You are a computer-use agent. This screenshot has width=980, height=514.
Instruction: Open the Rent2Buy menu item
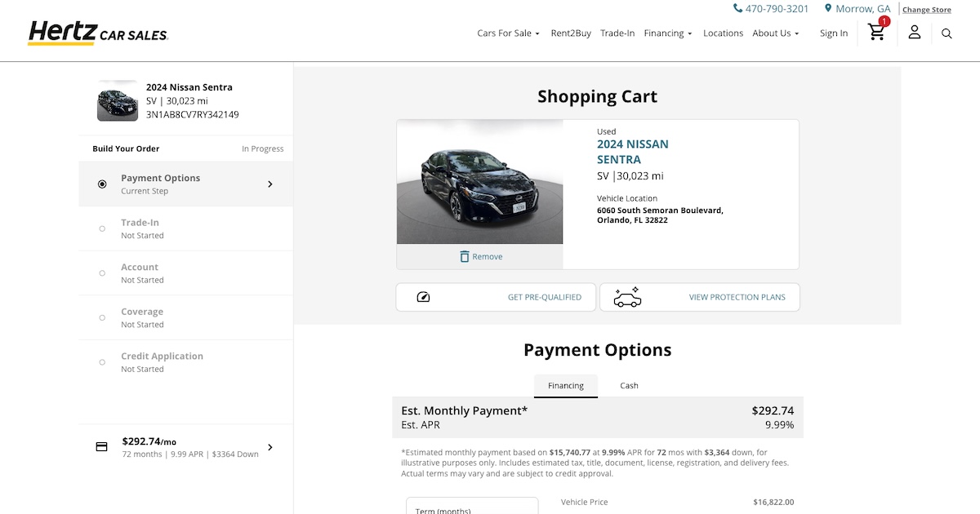[x=570, y=33]
